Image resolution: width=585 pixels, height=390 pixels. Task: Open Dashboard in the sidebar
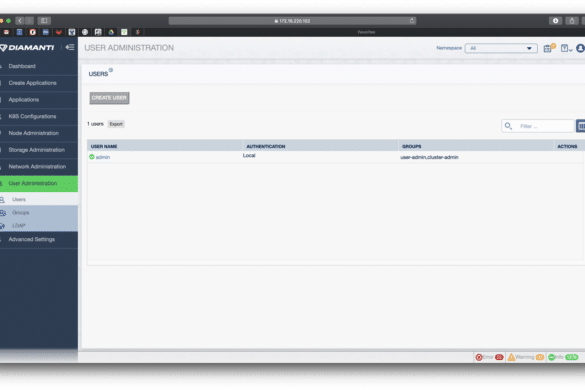(x=39, y=66)
